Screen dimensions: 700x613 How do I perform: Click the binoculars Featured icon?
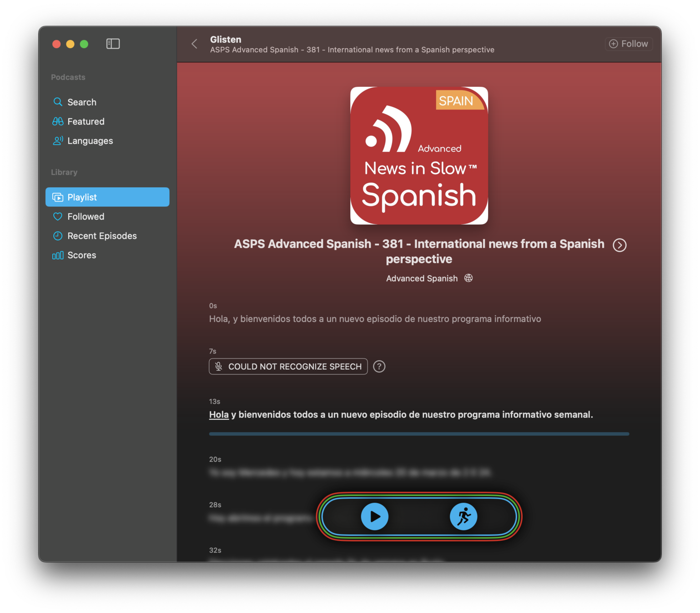pos(58,121)
